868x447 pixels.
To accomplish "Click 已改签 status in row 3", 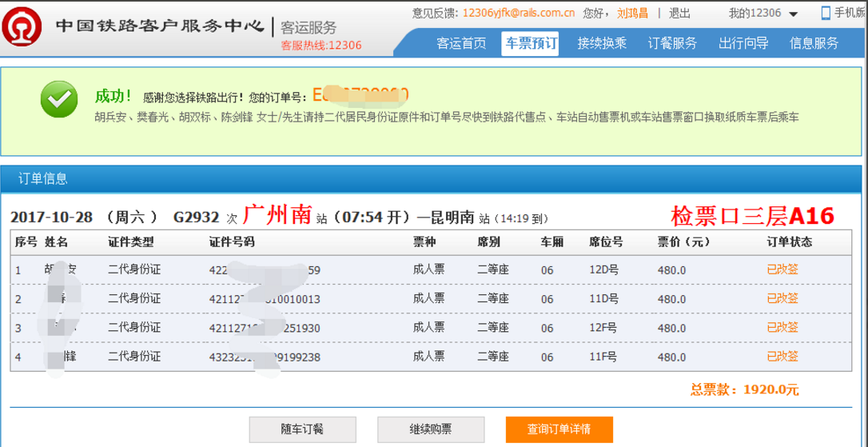I will pos(782,327).
